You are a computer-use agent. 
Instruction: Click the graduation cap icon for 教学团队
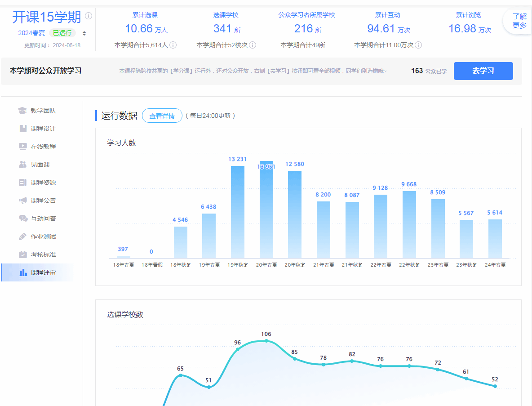(22, 111)
